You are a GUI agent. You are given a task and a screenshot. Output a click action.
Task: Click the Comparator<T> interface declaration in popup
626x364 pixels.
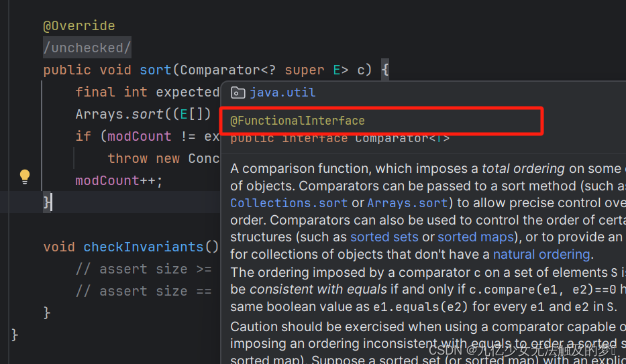(340, 139)
